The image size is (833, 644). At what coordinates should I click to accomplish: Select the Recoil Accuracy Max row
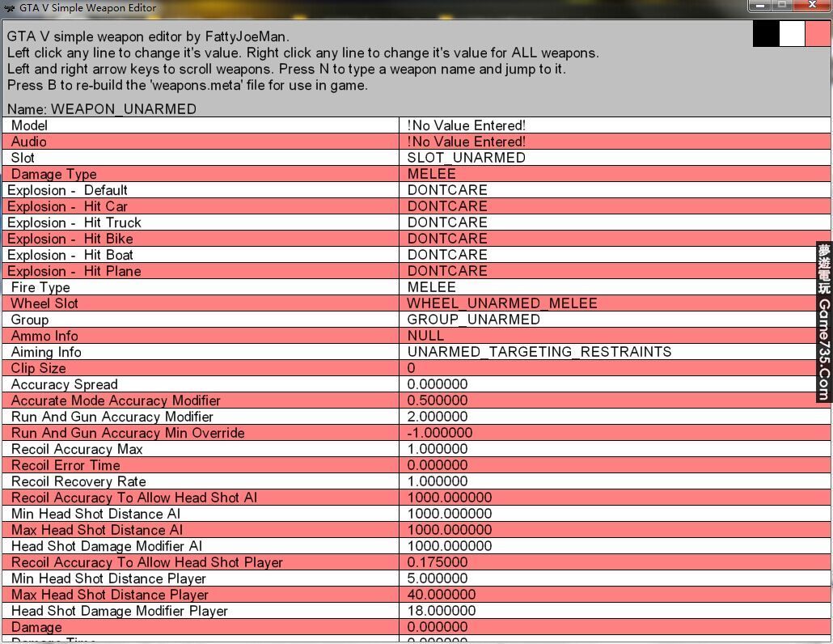[416, 450]
